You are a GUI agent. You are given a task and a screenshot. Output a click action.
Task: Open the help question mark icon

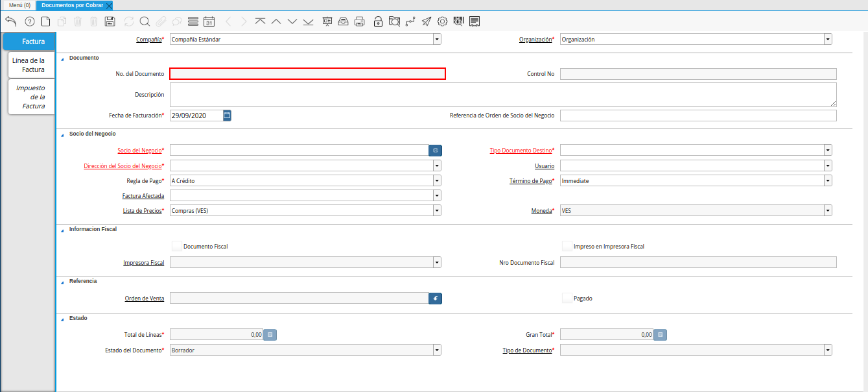[29, 21]
